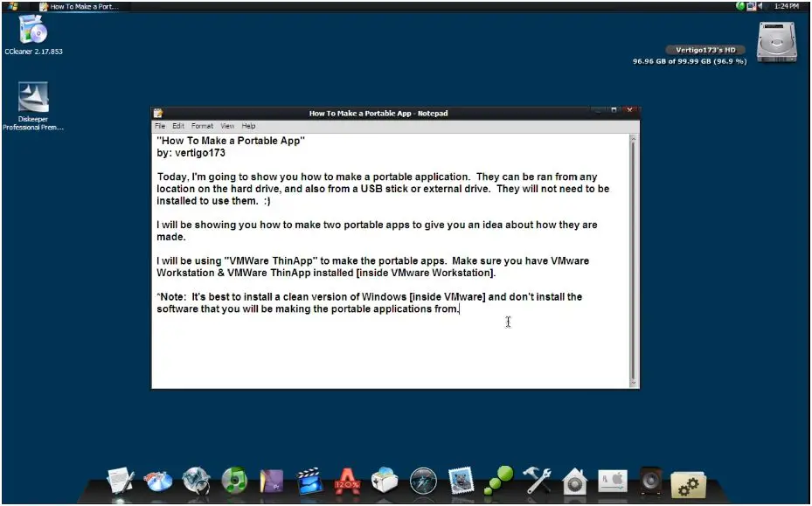Open the Help menu in Notepad
Screen dimensions: 812x506
click(x=248, y=126)
